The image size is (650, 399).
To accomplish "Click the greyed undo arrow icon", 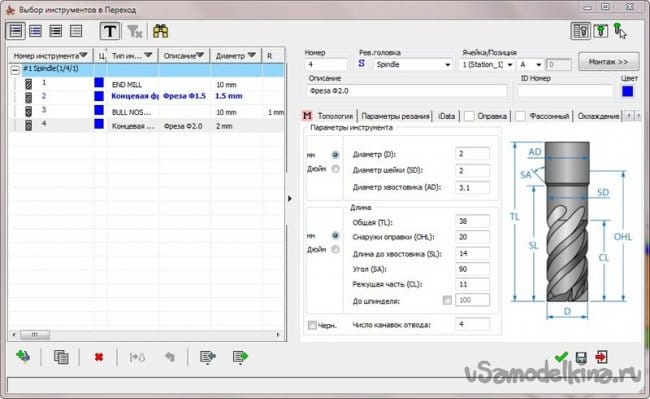I will click(170, 357).
